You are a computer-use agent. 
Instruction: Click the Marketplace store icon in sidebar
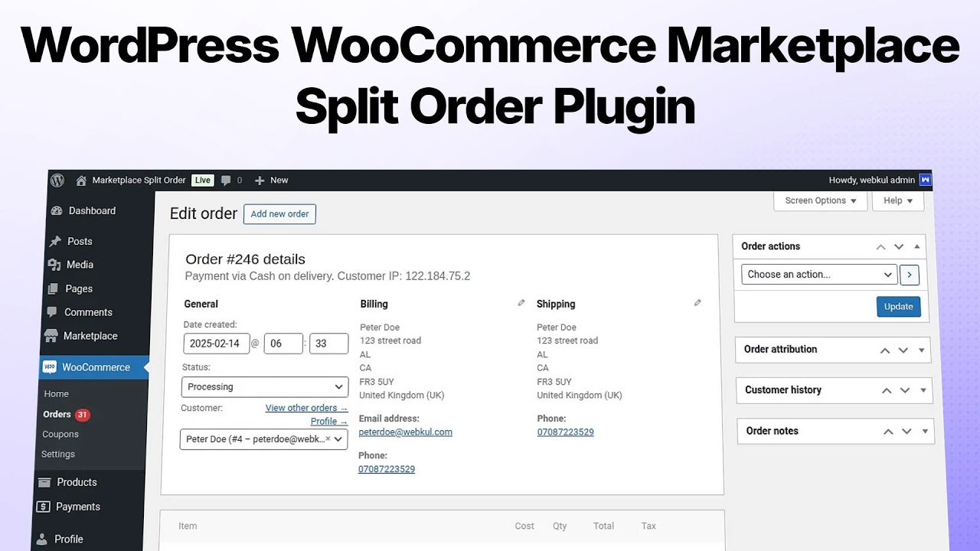point(51,336)
